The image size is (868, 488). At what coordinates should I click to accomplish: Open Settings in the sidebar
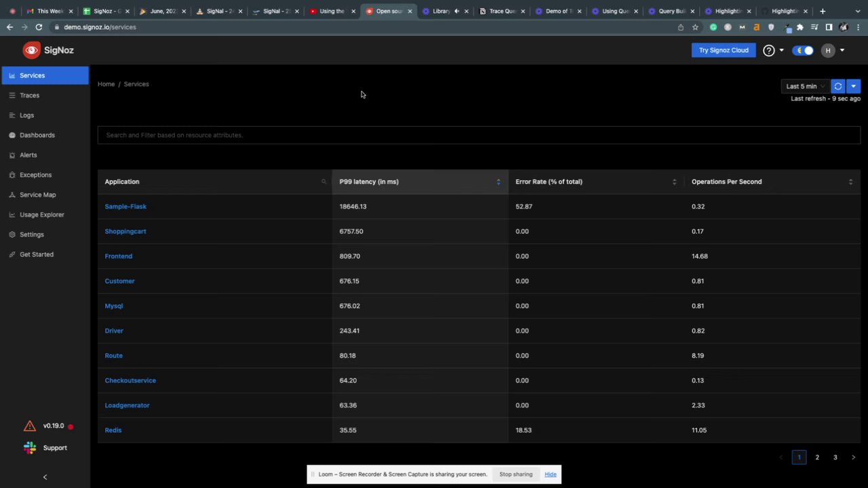click(x=45, y=235)
